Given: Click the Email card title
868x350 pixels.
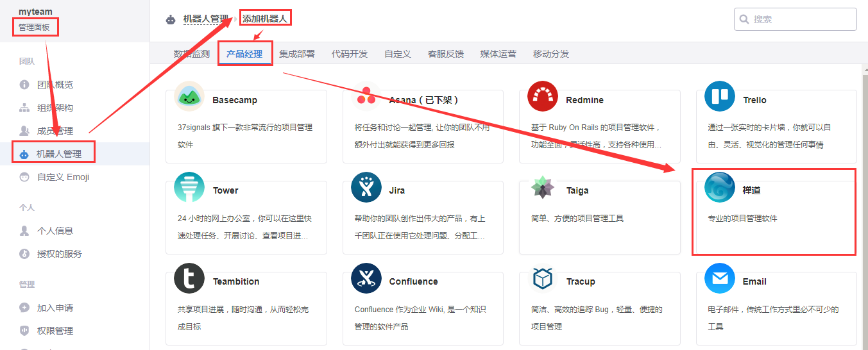Looking at the screenshot, I should [754, 281].
